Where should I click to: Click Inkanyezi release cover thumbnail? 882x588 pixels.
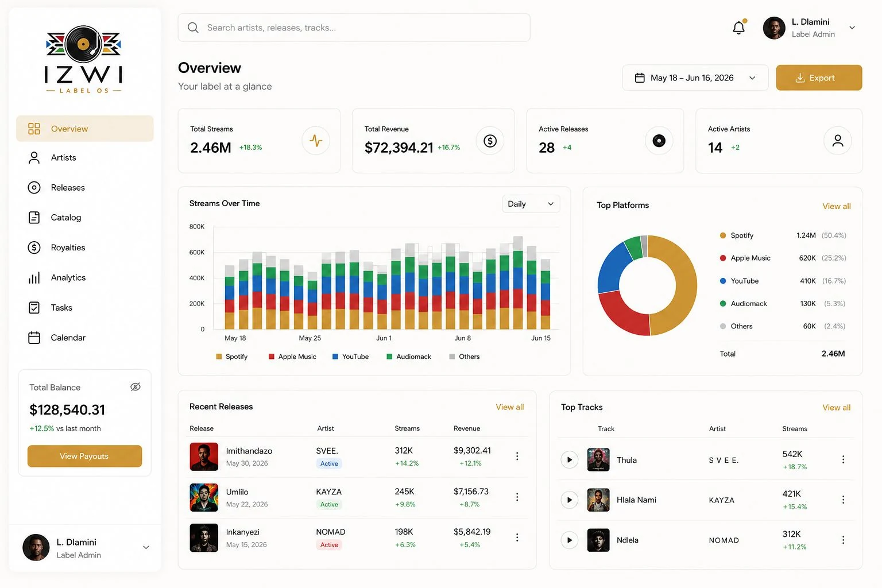(x=204, y=538)
